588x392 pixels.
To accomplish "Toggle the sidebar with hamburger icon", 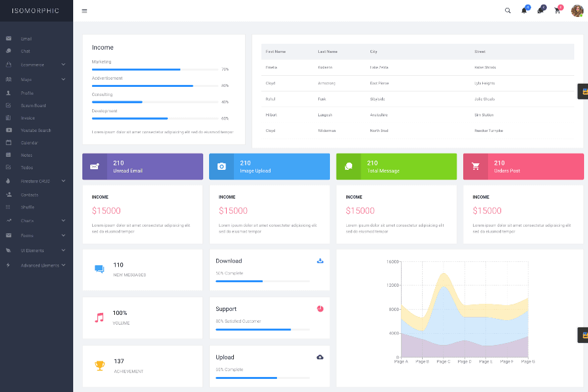I will (x=84, y=10).
